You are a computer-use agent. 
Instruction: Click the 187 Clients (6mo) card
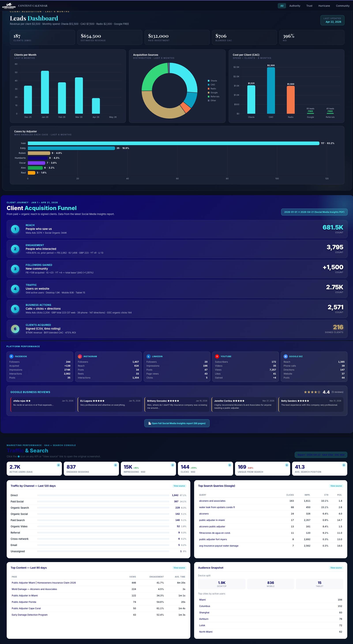coord(42,37)
